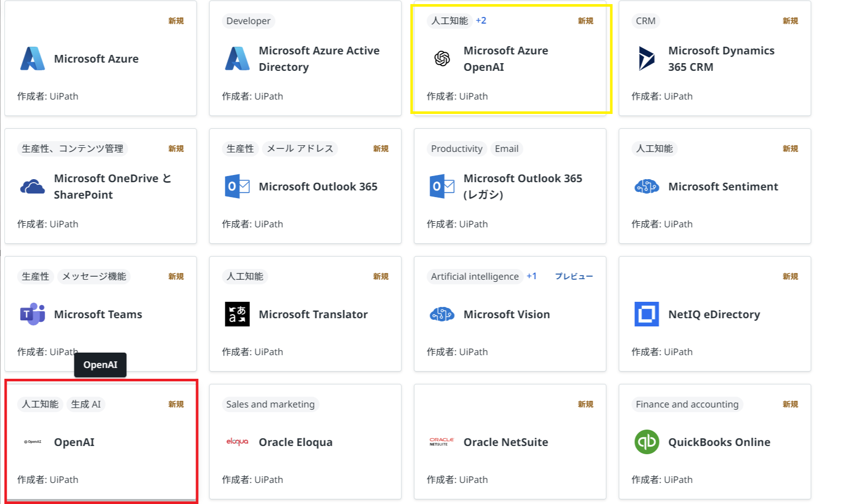Click "作成者: UiPath" on the Oracle Eloqua card
852x504 pixels.
[253, 479]
